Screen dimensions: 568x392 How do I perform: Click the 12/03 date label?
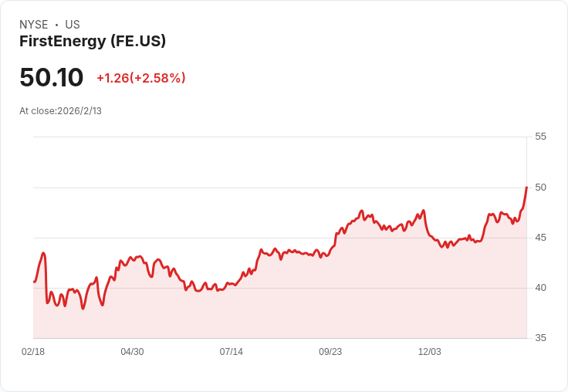click(x=429, y=352)
